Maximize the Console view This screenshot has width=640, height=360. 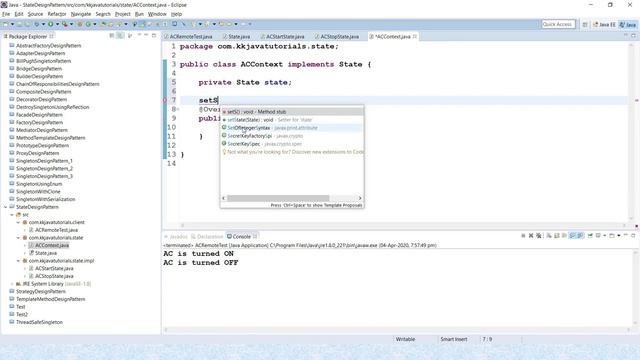[633, 236]
